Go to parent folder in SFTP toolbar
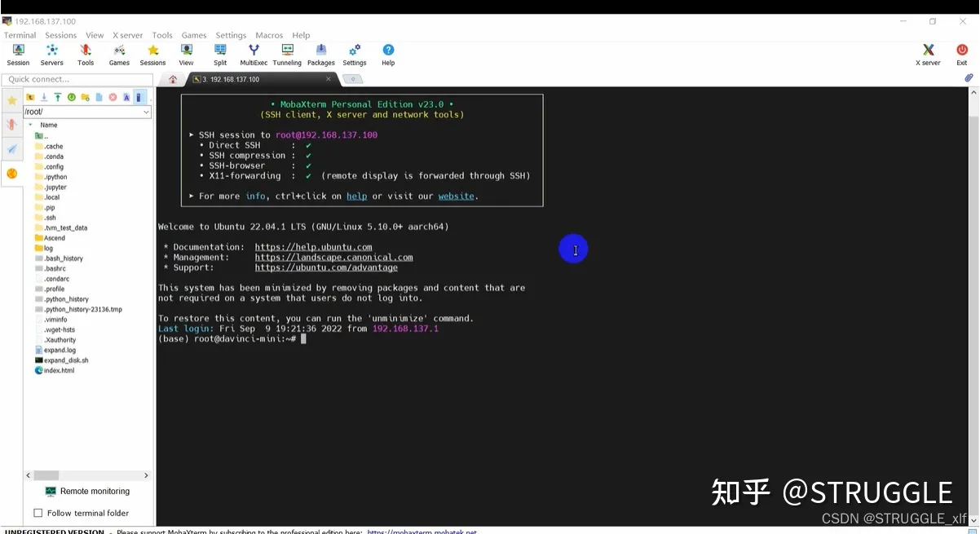Viewport: 980px width, 534px height. pyautogui.click(x=30, y=97)
